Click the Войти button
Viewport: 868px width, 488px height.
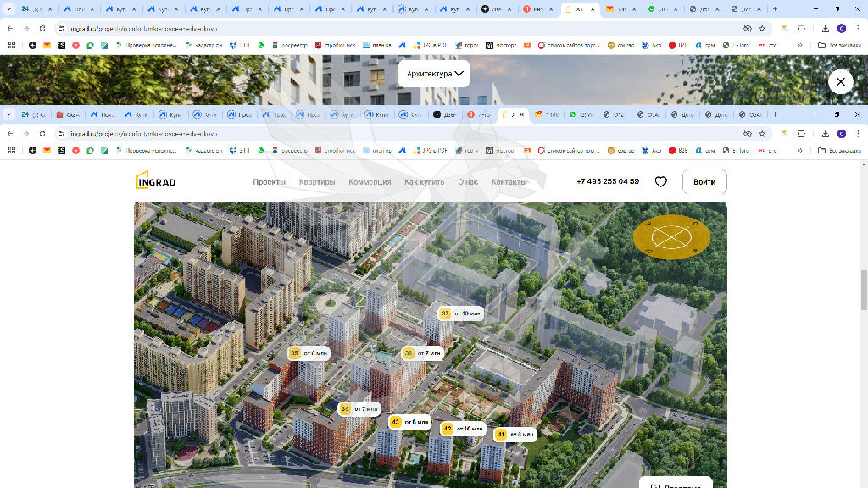[704, 181]
